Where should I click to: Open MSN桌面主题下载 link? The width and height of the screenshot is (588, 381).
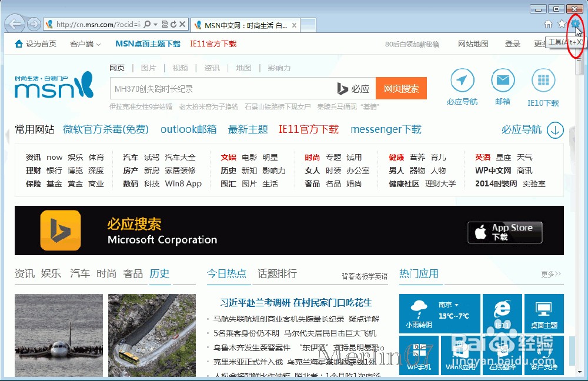pyautogui.click(x=148, y=44)
